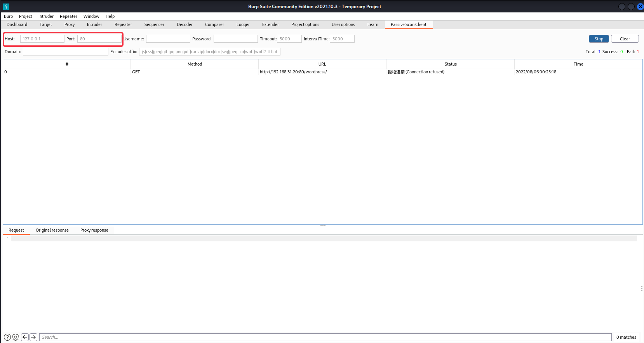Sort by the # column header
Screen dimensions: 644x343
(67, 64)
